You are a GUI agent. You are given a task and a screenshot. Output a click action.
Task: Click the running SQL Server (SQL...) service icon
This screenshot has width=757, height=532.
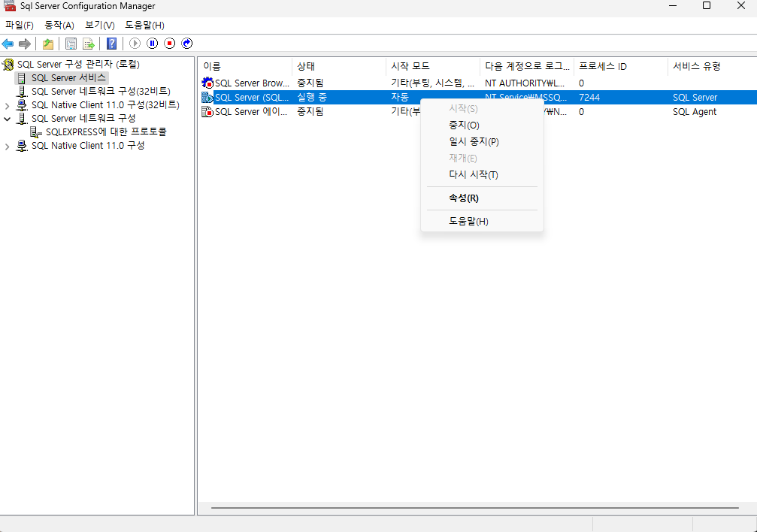(x=207, y=98)
